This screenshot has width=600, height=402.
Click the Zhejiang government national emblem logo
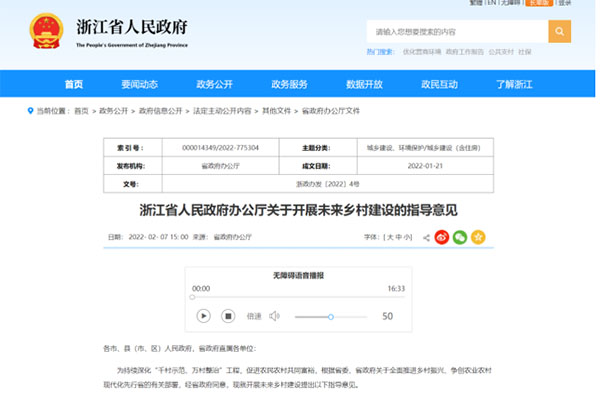click(46, 31)
